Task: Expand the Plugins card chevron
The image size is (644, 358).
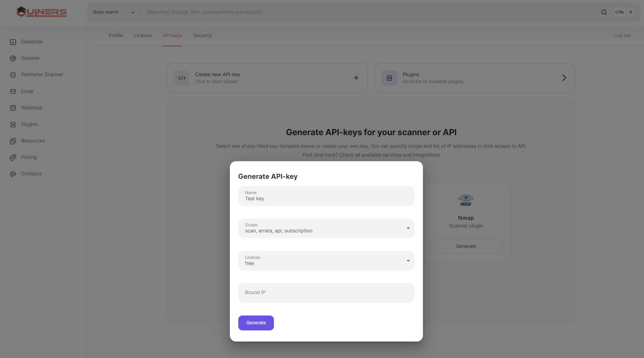Action: (564, 78)
